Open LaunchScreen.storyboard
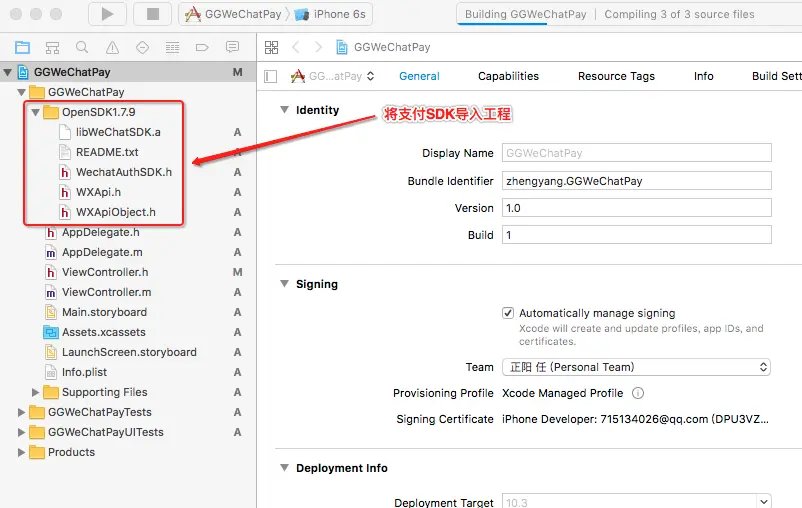The height and width of the screenshot is (508, 802). coord(129,352)
